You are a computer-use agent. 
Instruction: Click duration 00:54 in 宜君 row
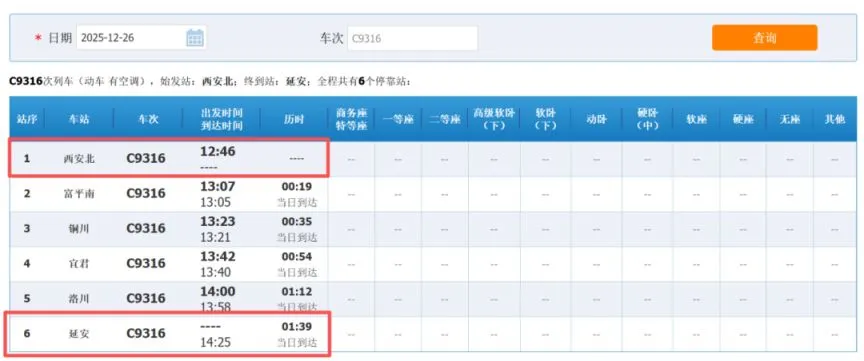pos(297,257)
